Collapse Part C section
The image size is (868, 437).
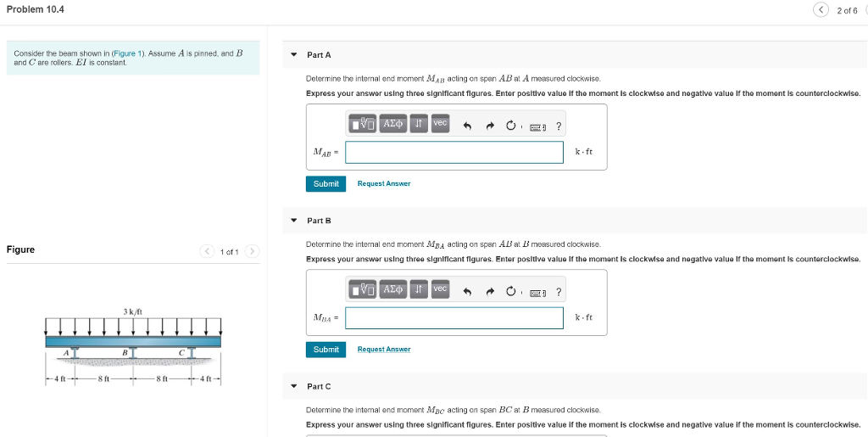coord(294,386)
